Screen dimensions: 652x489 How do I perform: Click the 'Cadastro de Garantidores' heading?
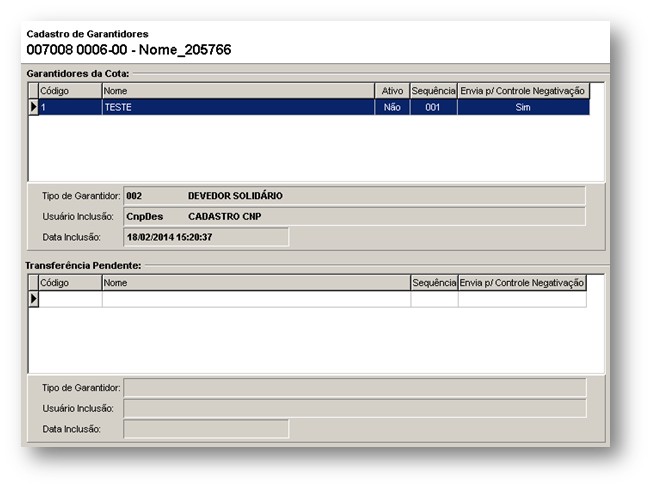(x=87, y=34)
